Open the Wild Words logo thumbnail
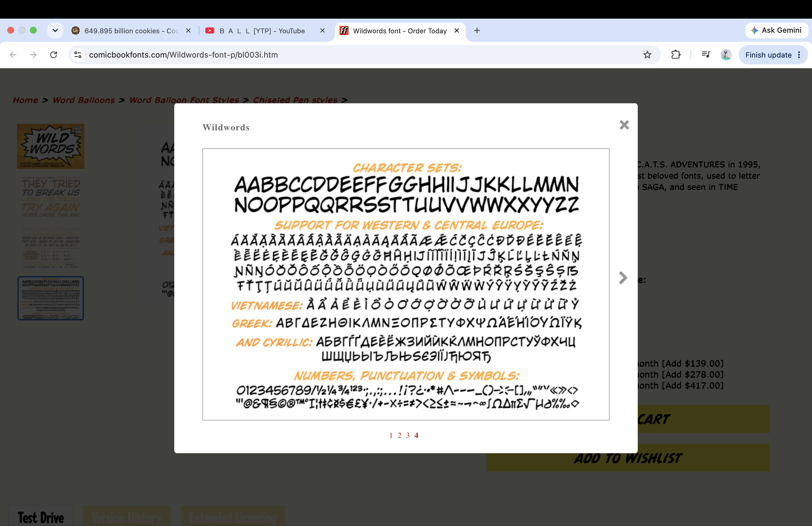 (x=50, y=146)
